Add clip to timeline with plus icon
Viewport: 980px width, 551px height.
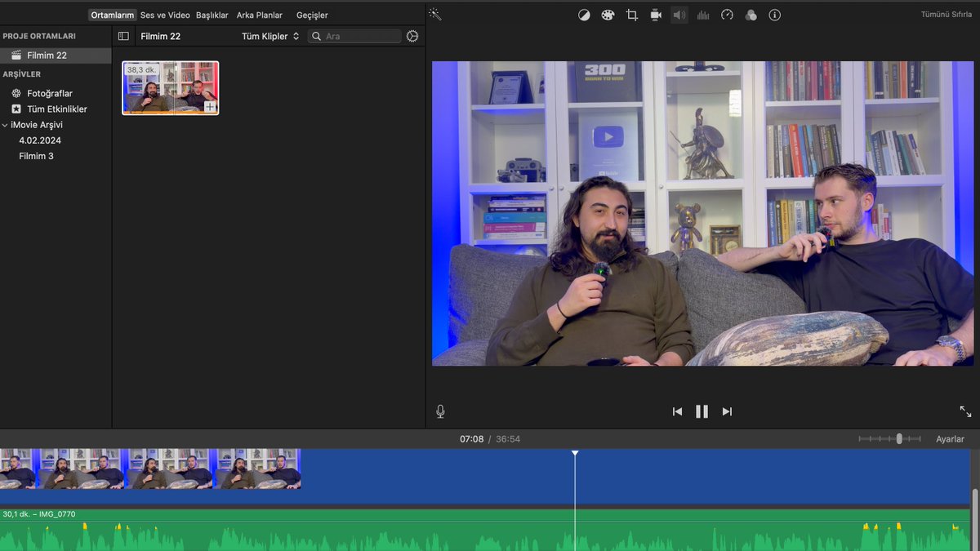[210, 106]
